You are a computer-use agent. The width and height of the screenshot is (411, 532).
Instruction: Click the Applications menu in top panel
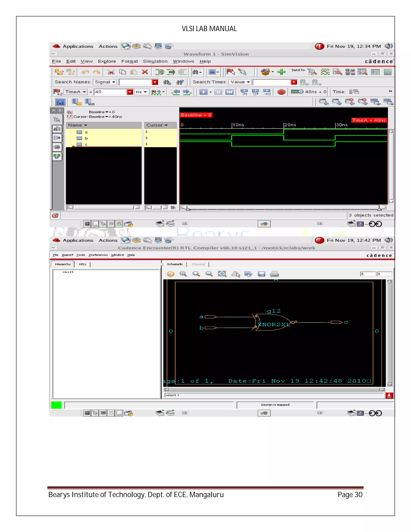[x=78, y=46]
